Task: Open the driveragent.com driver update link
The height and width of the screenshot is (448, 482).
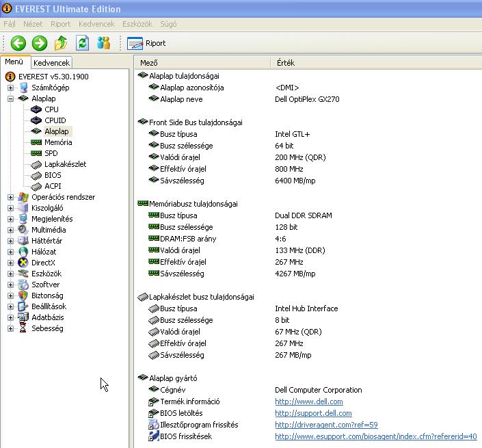Action: pos(326,425)
